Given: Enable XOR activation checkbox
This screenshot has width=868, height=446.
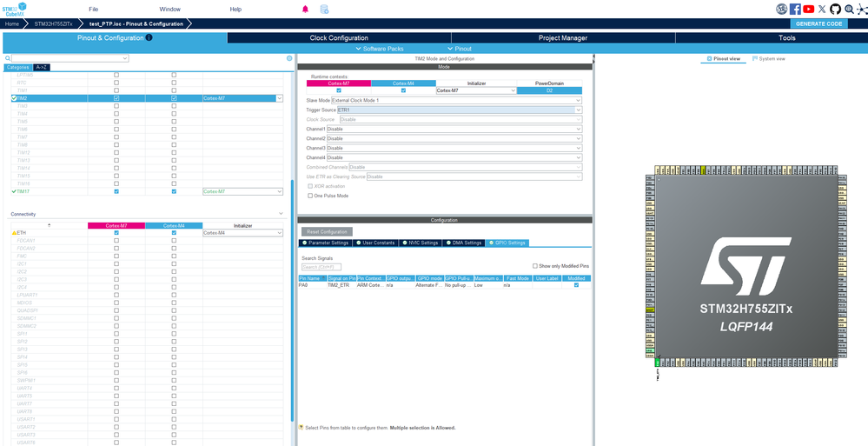Looking at the screenshot, I should point(310,186).
